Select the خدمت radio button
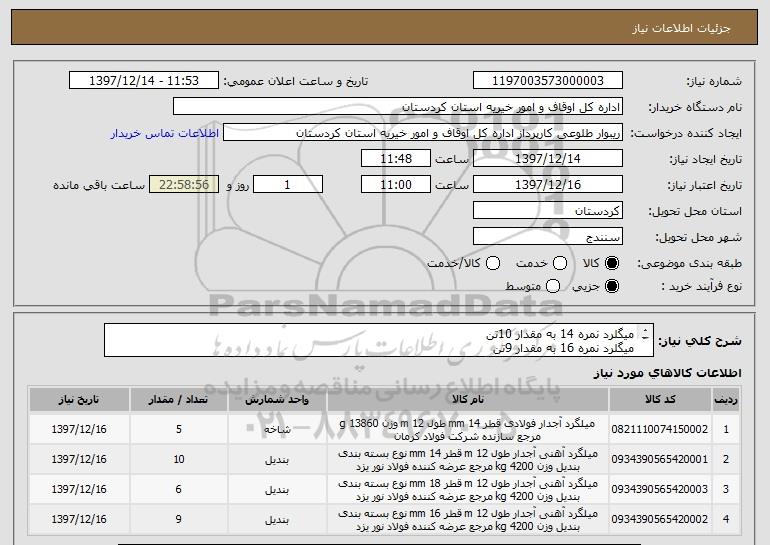The image size is (770, 545). [x=560, y=263]
